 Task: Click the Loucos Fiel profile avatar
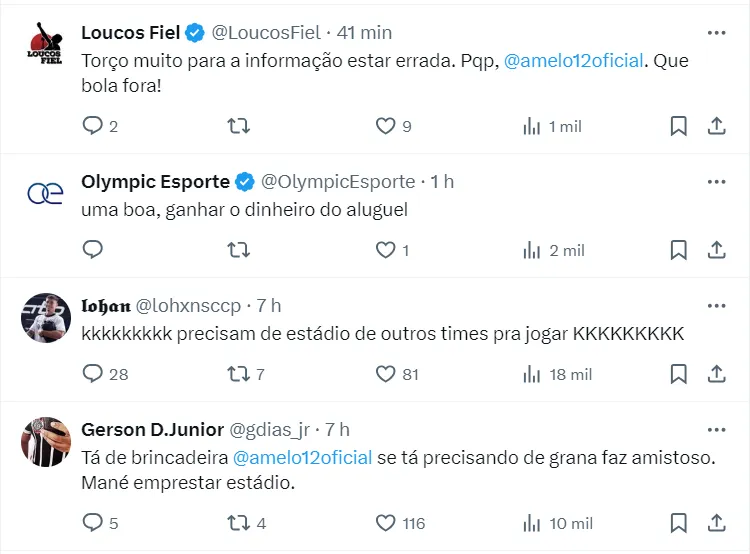(45, 46)
